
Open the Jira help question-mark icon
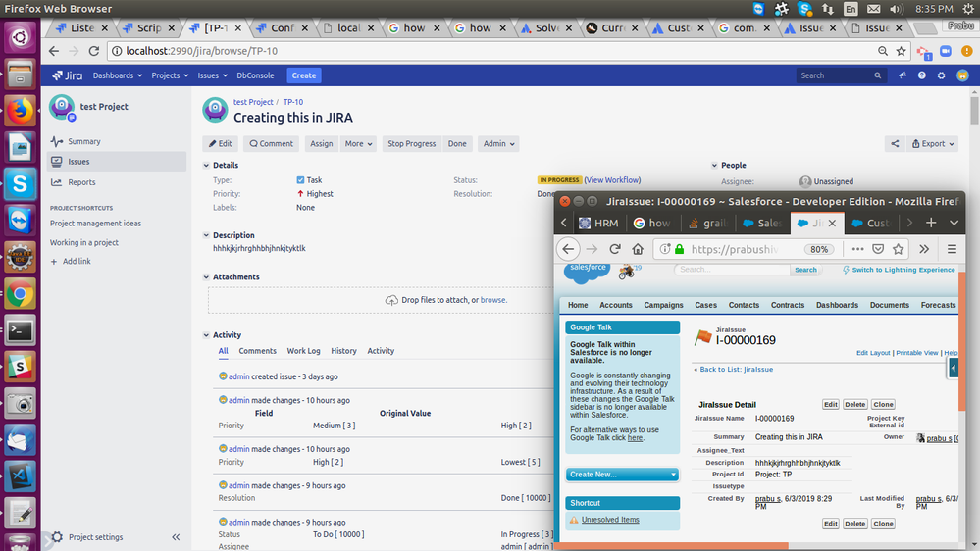point(922,75)
